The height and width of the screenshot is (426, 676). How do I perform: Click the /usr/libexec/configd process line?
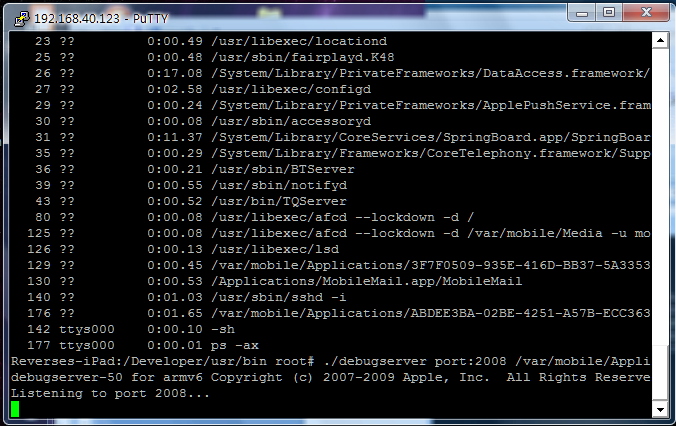pyautogui.click(x=258, y=89)
